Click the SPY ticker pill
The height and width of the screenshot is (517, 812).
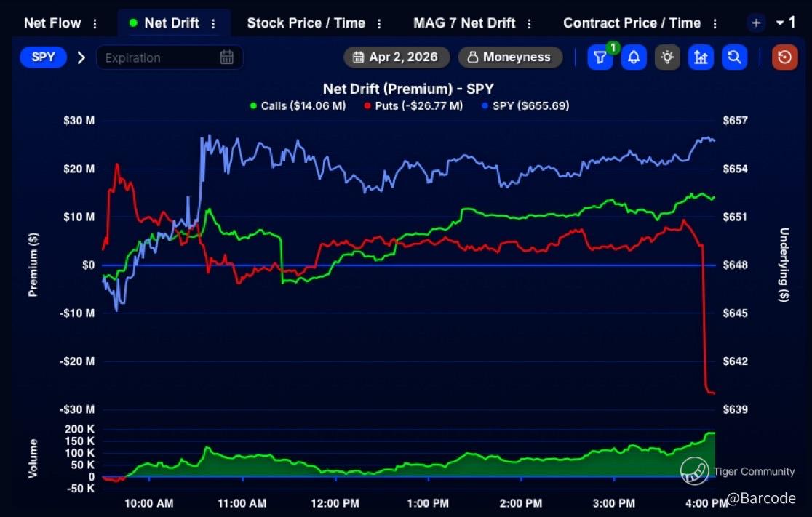[44, 57]
